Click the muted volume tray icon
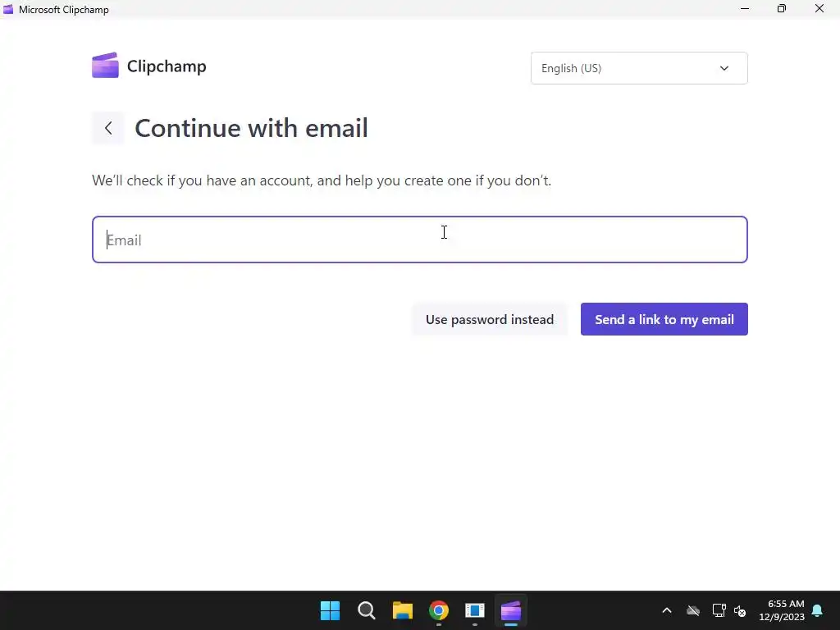This screenshot has width=840, height=630. (741, 610)
